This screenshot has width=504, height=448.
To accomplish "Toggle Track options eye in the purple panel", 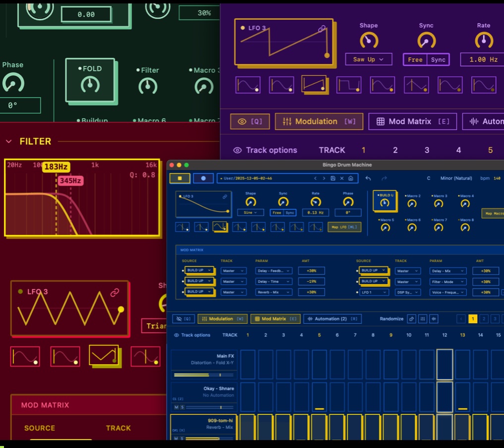I will click(237, 150).
